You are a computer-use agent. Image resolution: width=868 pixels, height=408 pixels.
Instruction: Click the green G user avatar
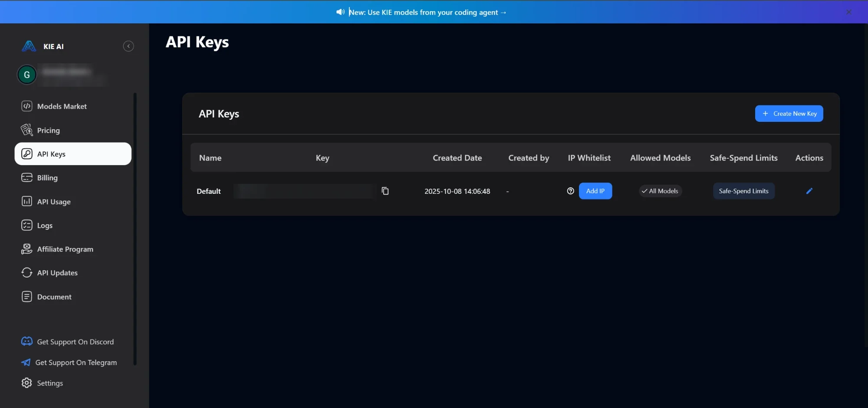coord(27,75)
